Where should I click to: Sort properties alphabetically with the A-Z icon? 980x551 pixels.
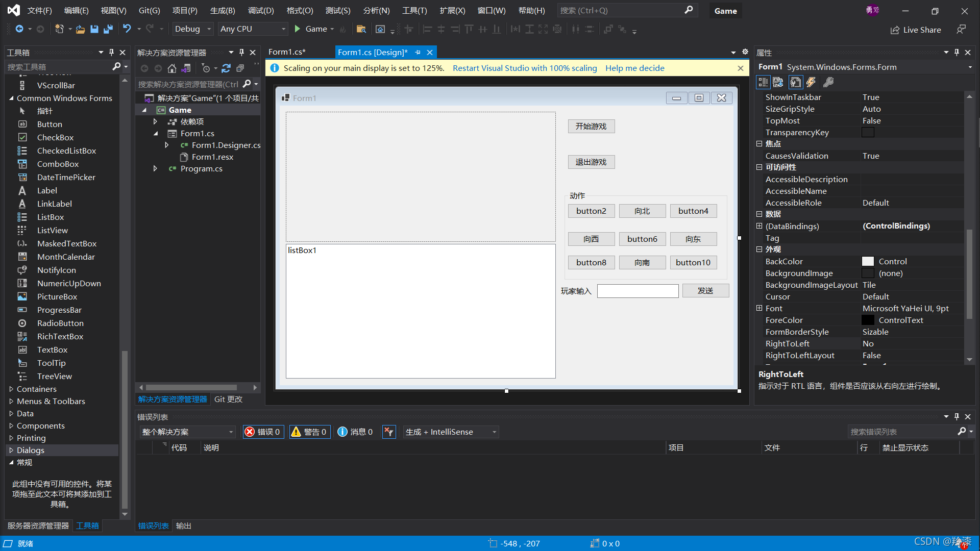tap(778, 82)
